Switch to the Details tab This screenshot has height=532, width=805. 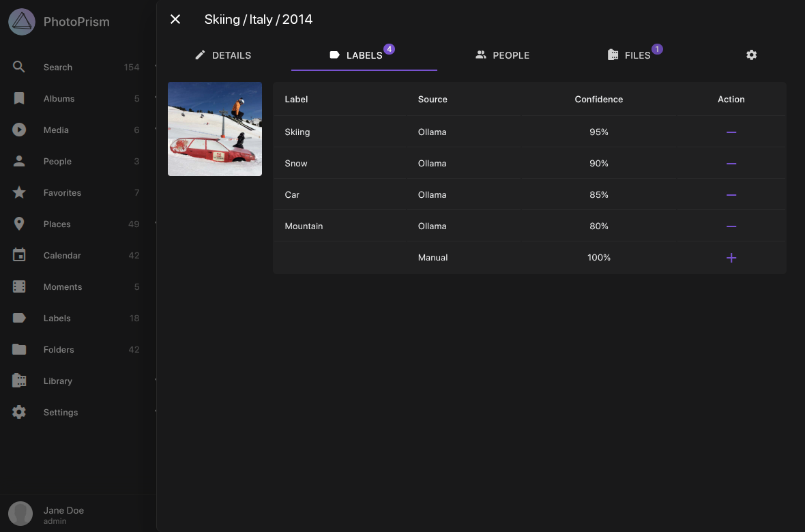tap(223, 55)
